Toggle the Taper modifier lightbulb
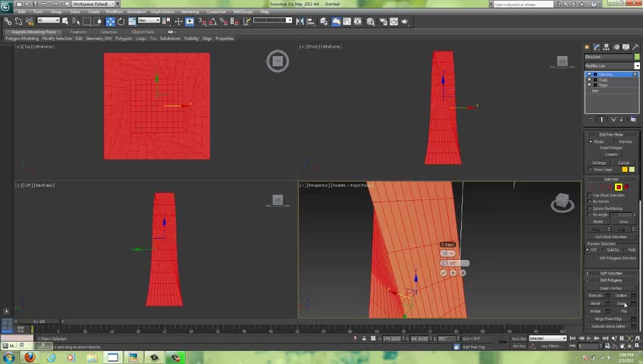 click(x=590, y=85)
